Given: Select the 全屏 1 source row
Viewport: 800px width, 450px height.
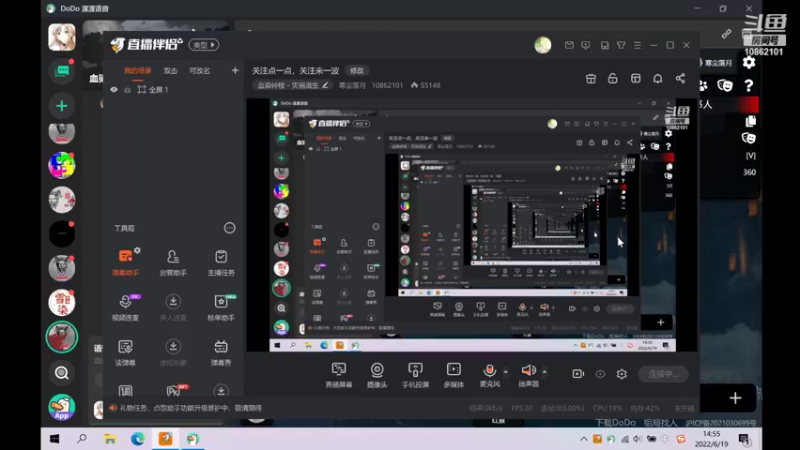Looking at the screenshot, I should point(172,89).
